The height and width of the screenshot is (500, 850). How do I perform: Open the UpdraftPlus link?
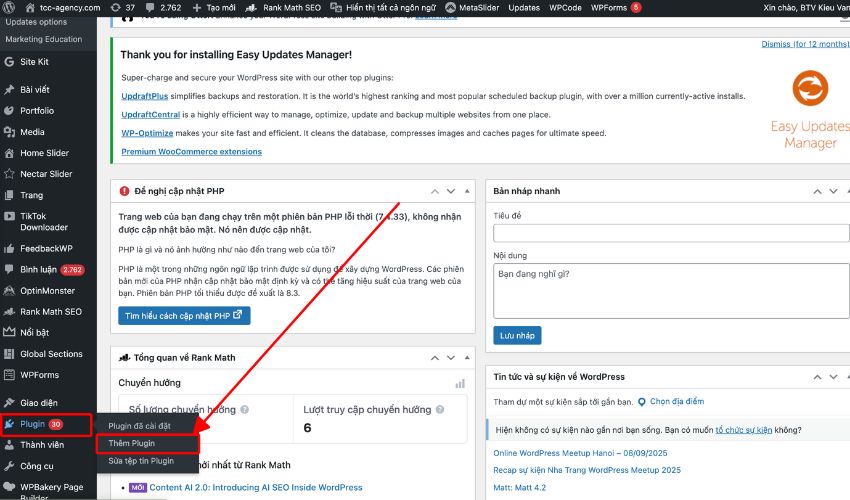point(145,96)
